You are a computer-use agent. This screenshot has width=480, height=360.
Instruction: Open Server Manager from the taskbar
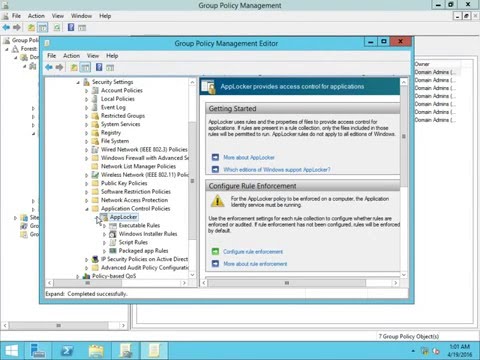(38, 351)
